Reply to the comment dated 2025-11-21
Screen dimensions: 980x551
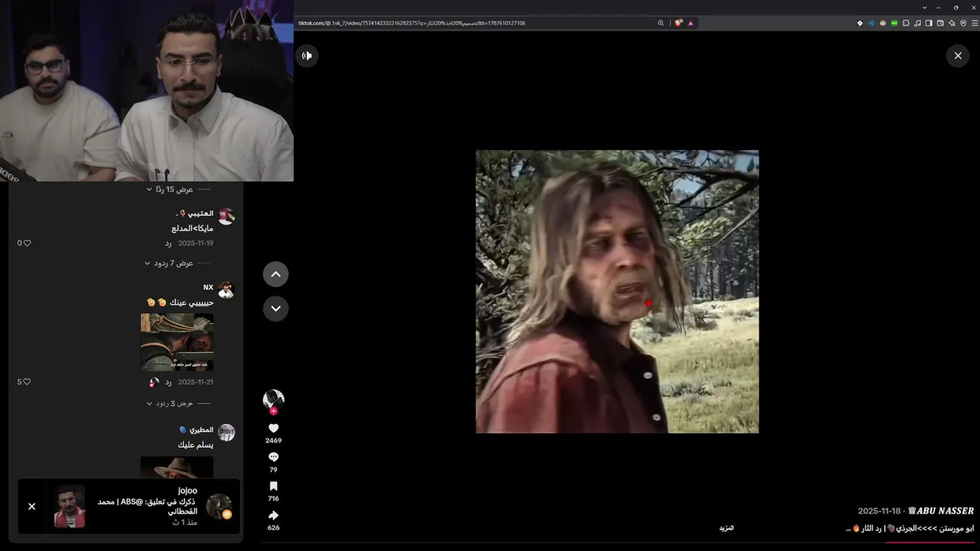[x=168, y=382]
